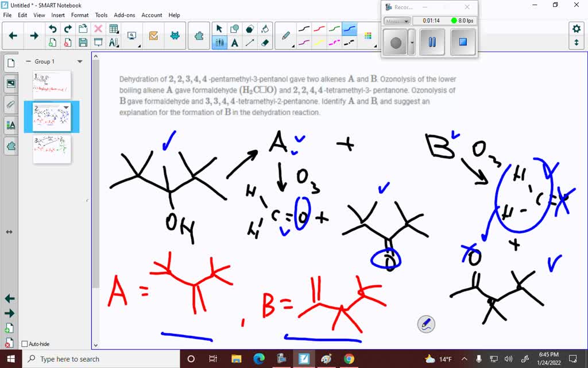Open the Attachments paperclip panel

10,104
